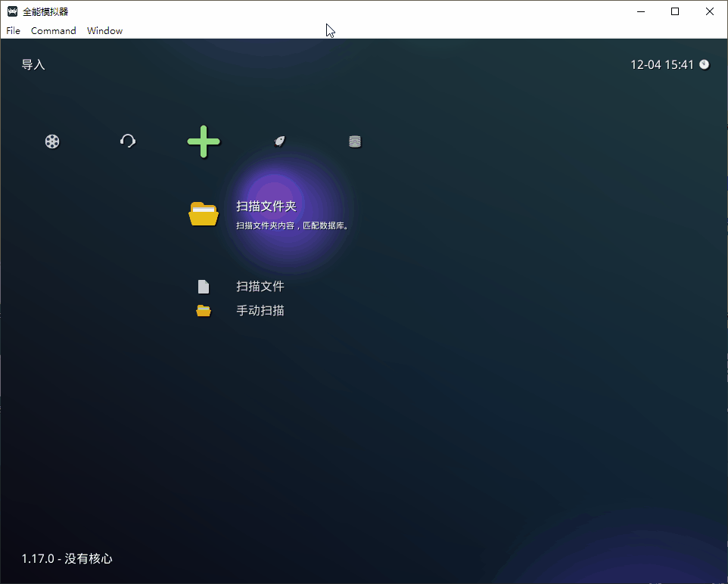728x584 pixels.
Task: Close the 全能模拟器 window
Action: tap(709, 11)
